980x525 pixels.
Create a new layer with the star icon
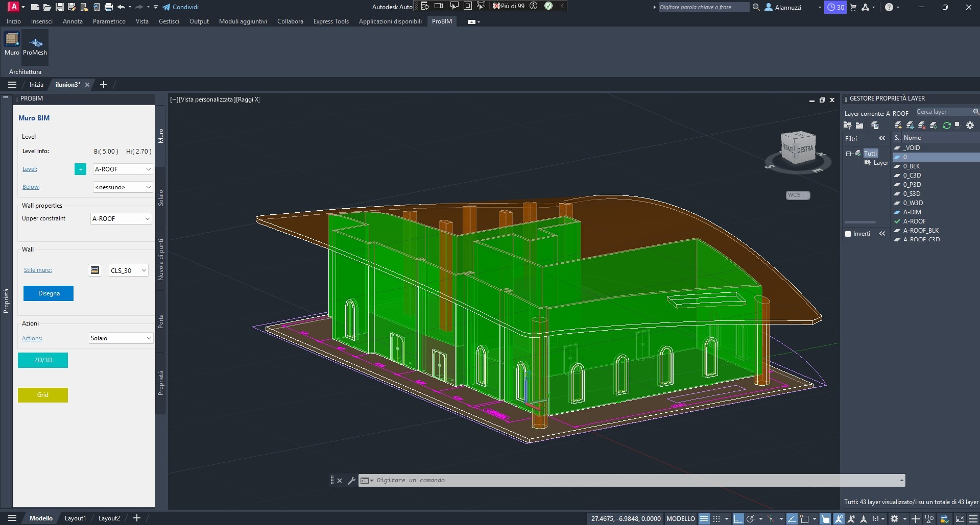coord(898,126)
